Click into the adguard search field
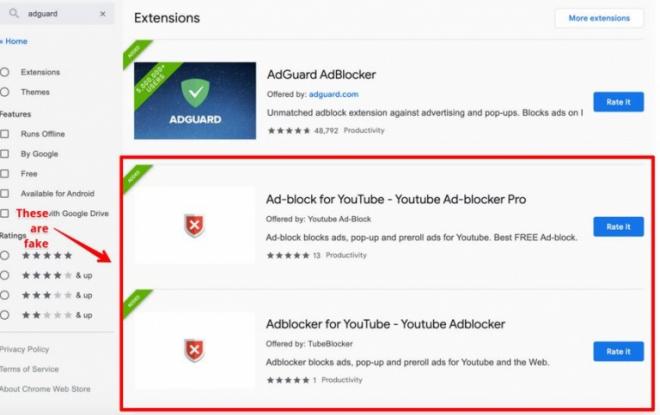The height and width of the screenshot is (415, 660). click(57, 14)
